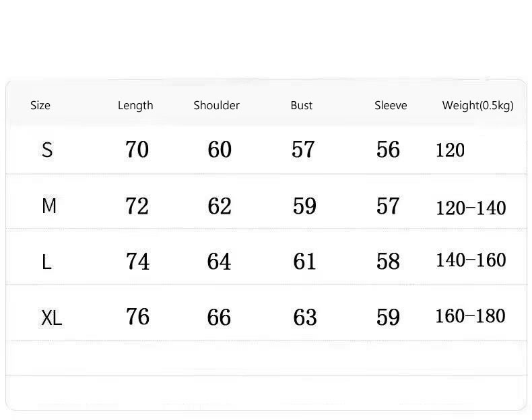Click length value 76 for size XL
532x420 pixels.
(x=137, y=317)
